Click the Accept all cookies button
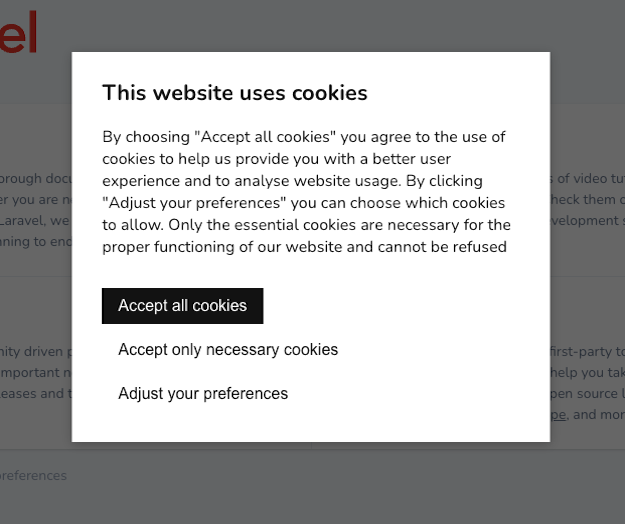The width and height of the screenshot is (625, 524). tap(182, 306)
